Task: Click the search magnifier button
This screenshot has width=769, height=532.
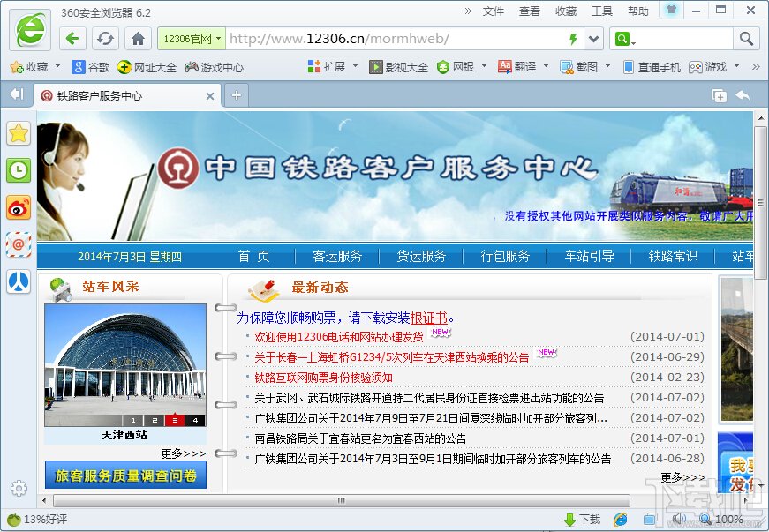Action: point(746,39)
